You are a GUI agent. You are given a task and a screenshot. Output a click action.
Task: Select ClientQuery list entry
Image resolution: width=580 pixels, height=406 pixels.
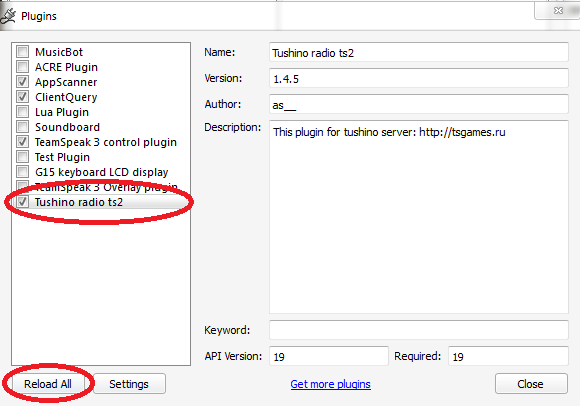pyautogui.click(x=66, y=97)
